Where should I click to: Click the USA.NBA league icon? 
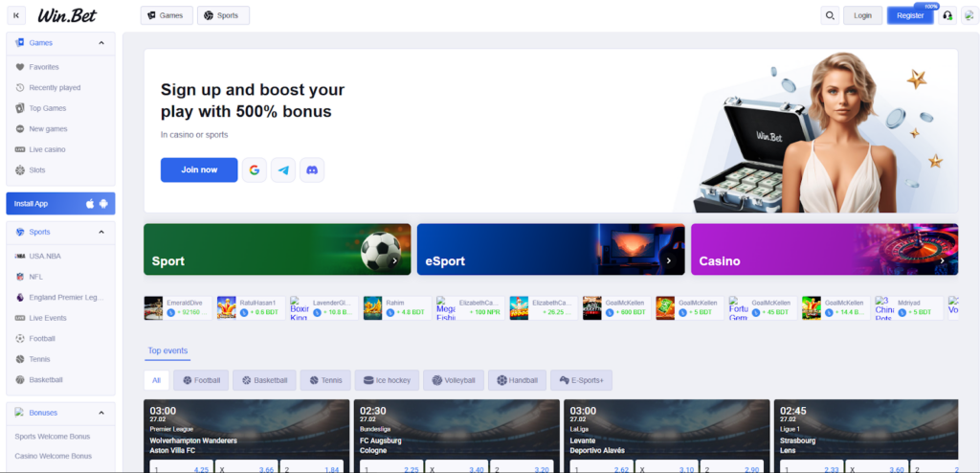[19, 256]
